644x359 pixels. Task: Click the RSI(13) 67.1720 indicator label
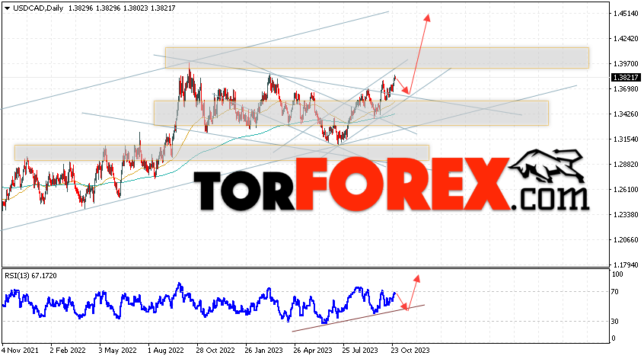click(30, 276)
